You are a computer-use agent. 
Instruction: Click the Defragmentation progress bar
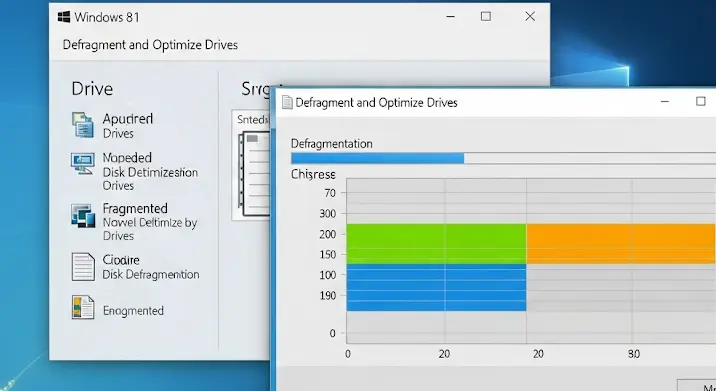503,158
